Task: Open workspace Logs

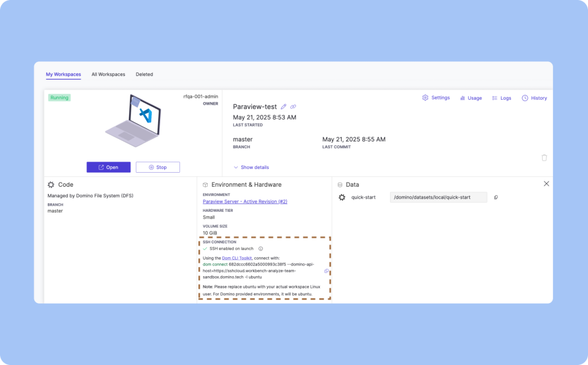Action: coord(502,98)
